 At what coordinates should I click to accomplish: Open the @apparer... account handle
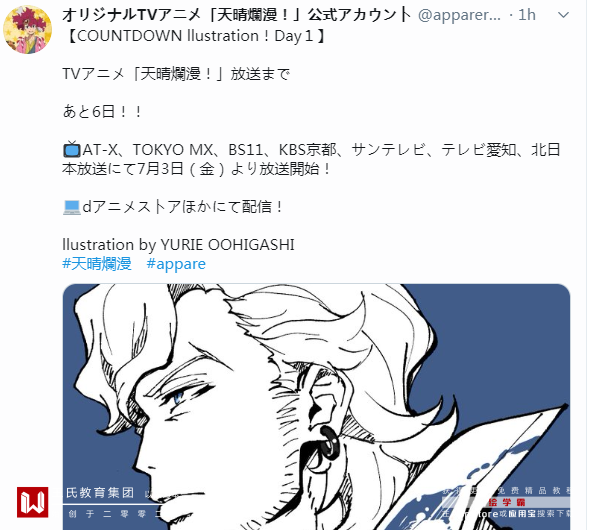(459, 15)
